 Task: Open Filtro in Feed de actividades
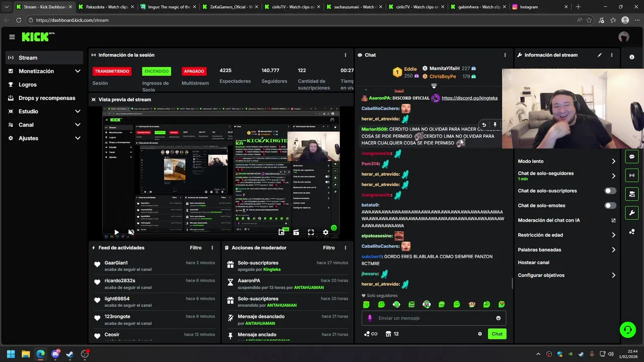pos(196,248)
